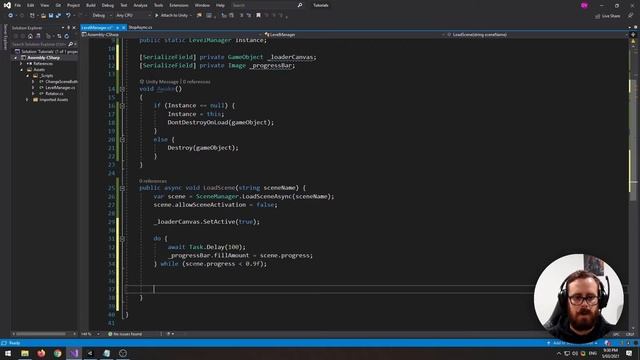Open the Edit menu
This screenshot has width=640, height=360.
point(31,5)
